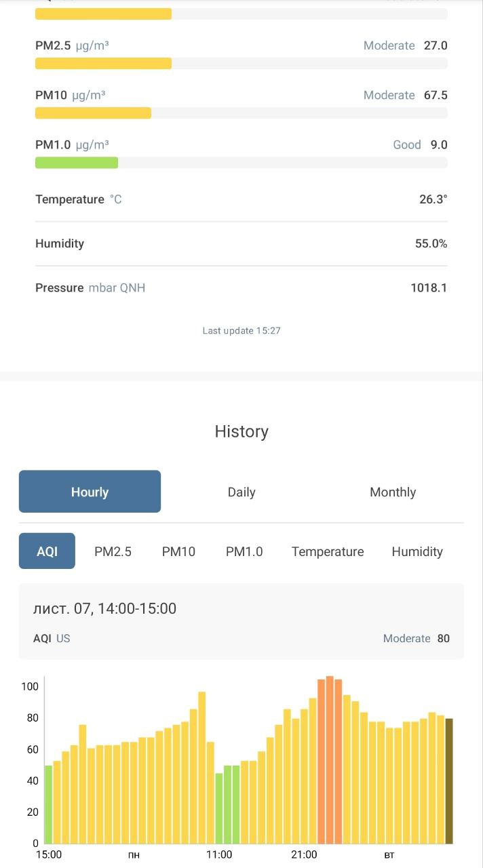
Task: Show PM2.5 history chart
Action: (113, 551)
